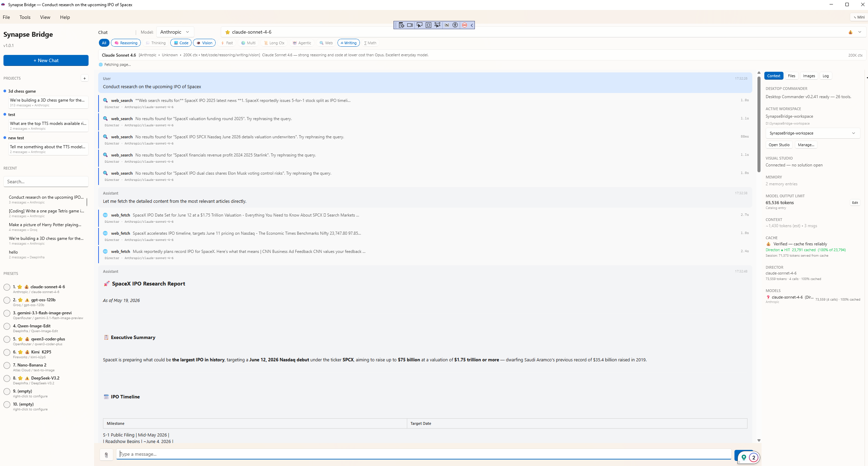This screenshot has width=868, height=466.
Task: Select preset 6 Kimi K2P5 radio
Action: point(7,353)
